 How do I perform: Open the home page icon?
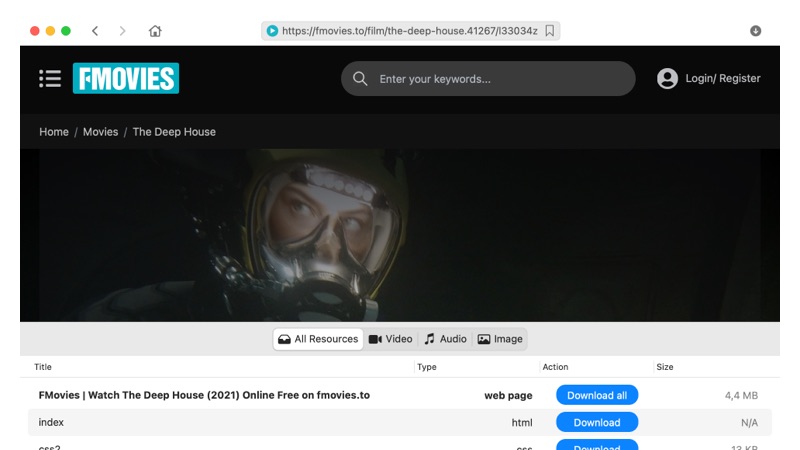pos(155,31)
